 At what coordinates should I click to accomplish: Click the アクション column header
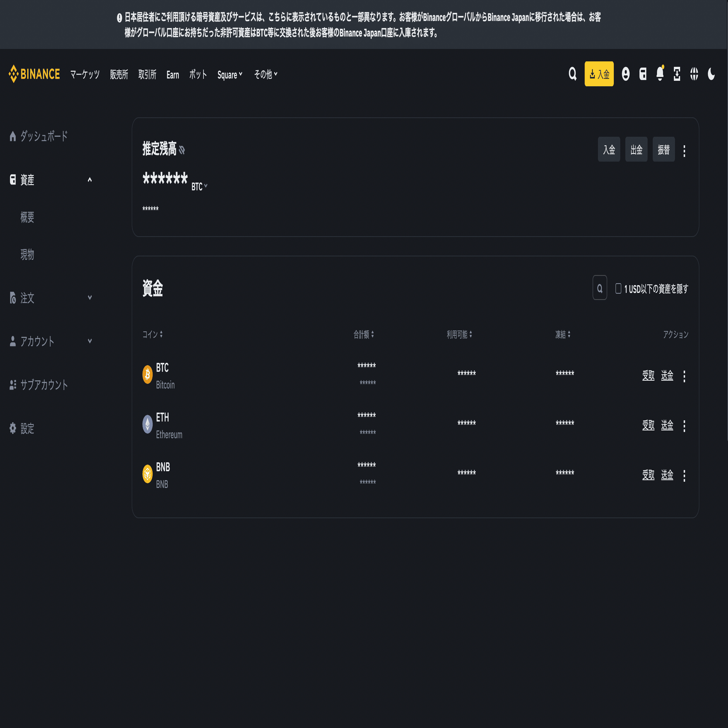[676, 334]
